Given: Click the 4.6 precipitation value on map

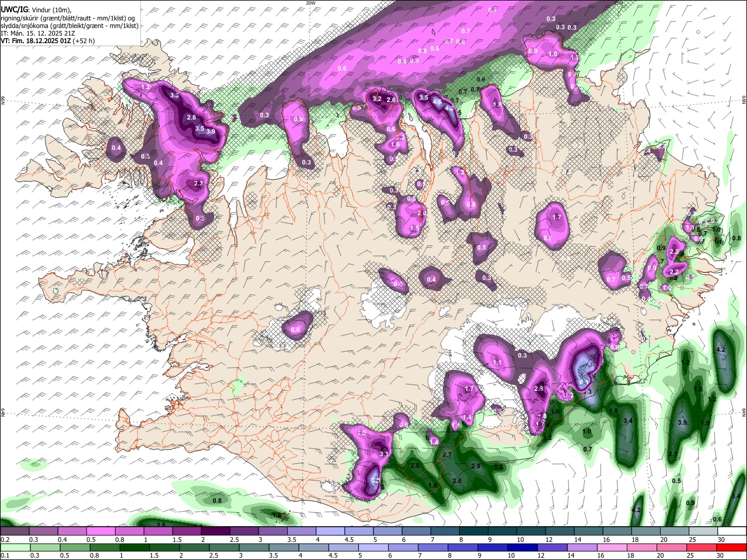Looking at the screenshot, I should (x=437, y=101).
